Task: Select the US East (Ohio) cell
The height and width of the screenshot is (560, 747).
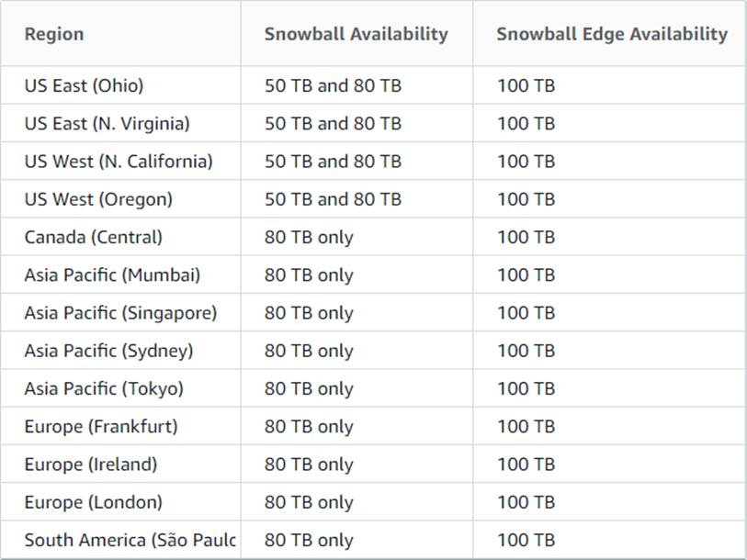Action: [85, 85]
